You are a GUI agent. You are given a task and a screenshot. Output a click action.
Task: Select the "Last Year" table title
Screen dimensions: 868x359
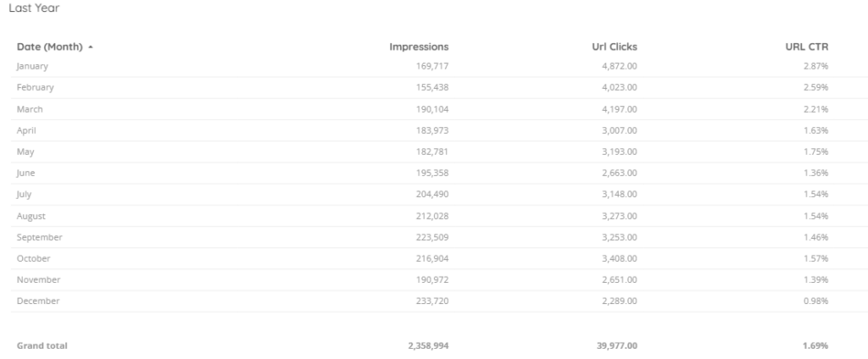34,8
